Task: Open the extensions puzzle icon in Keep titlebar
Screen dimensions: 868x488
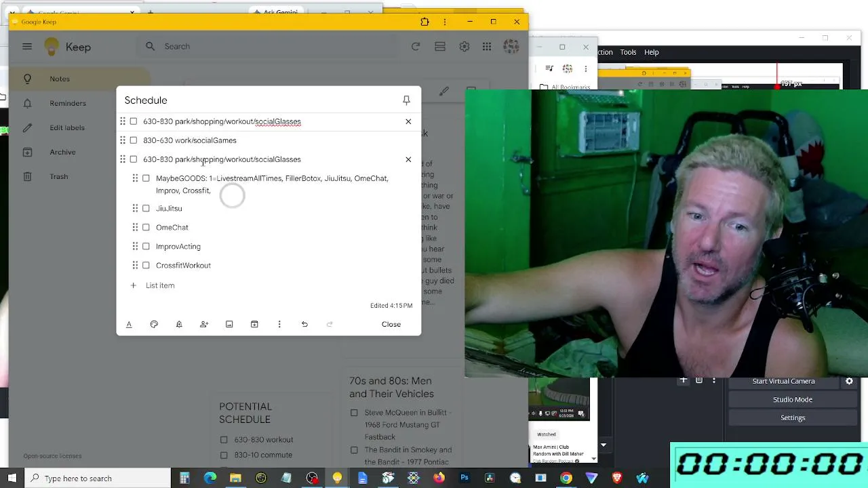Action: pyautogui.click(x=425, y=22)
